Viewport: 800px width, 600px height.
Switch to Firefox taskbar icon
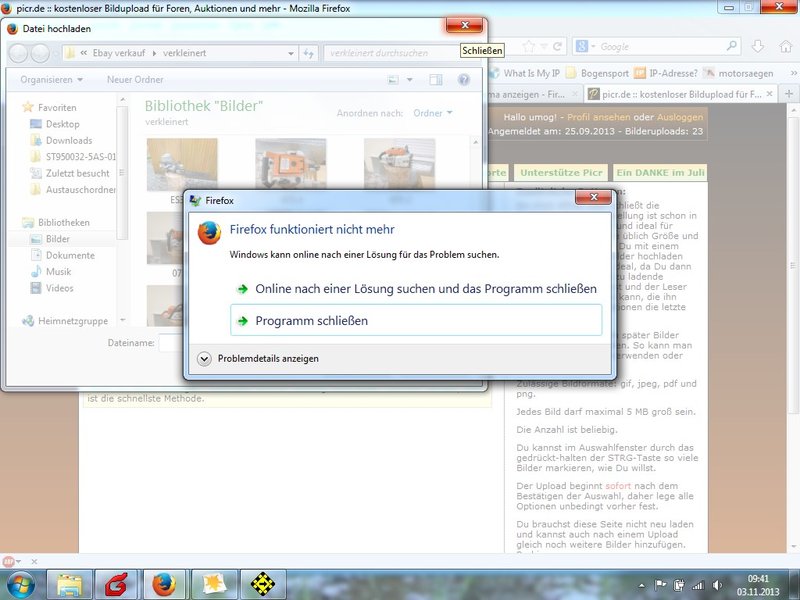tap(164, 585)
